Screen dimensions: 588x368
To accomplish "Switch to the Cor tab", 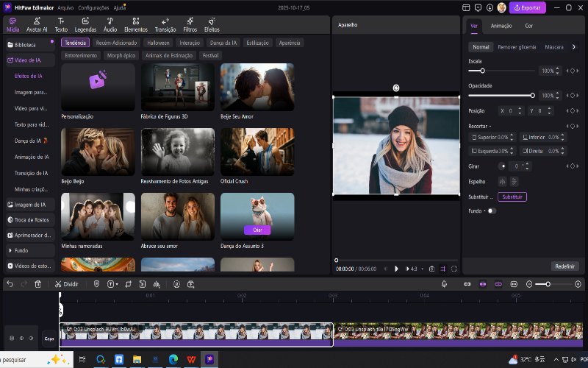I will [x=528, y=26].
